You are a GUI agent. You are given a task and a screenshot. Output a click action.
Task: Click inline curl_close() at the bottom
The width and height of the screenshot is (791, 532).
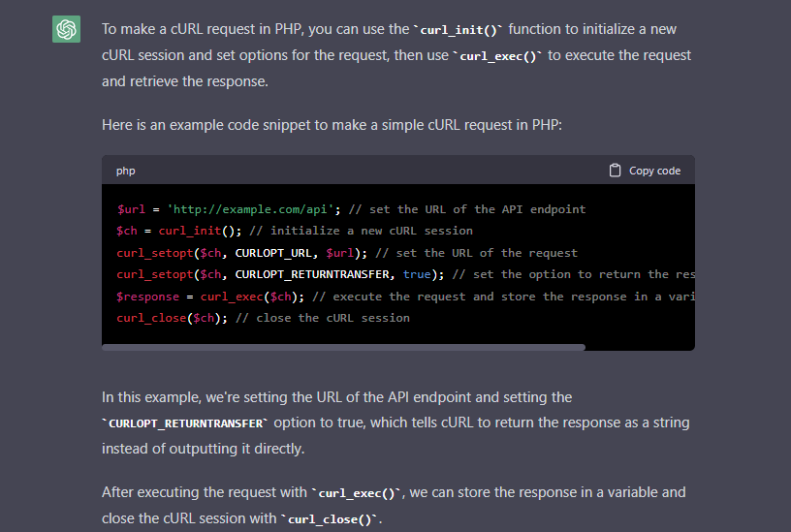(331, 519)
